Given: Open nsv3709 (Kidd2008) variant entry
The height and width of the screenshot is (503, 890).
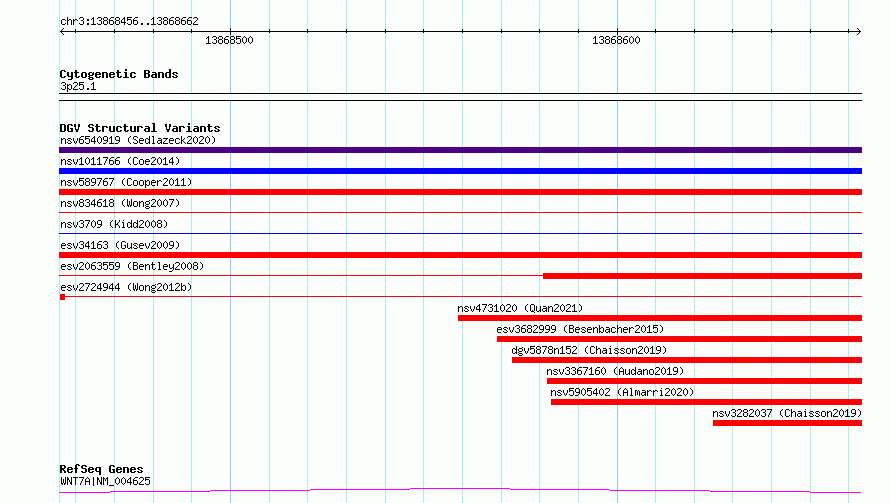Looking at the screenshot, I should (x=114, y=224).
